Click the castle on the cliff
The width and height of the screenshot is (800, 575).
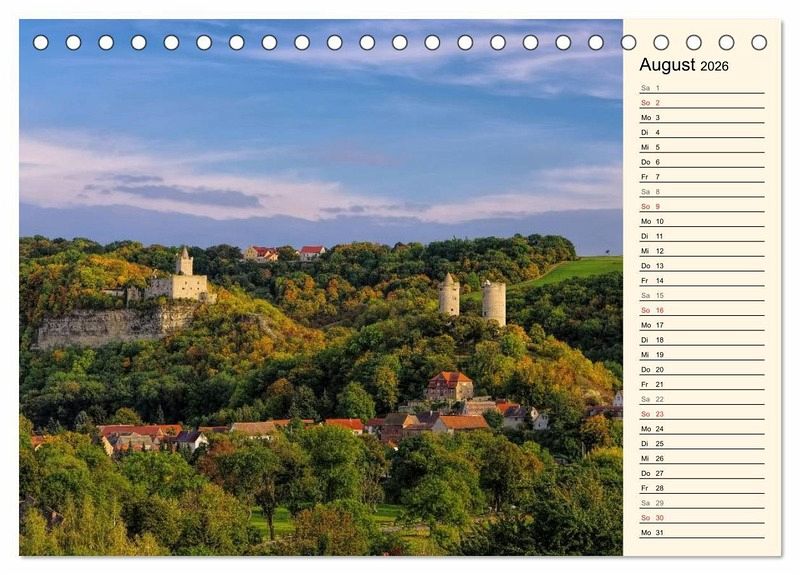[180, 280]
